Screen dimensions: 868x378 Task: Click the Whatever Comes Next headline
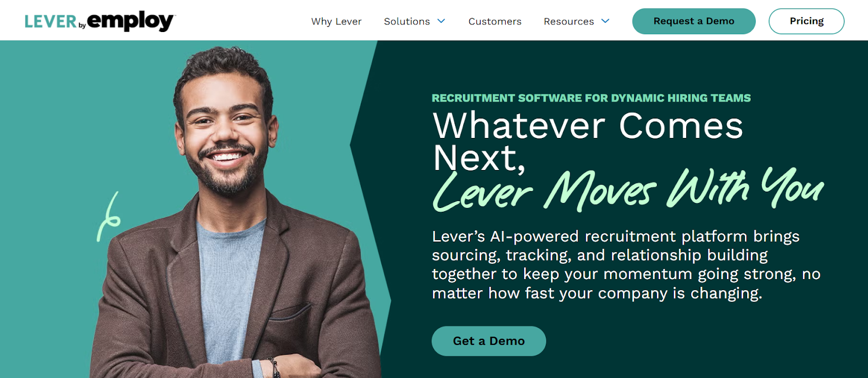tap(588, 141)
